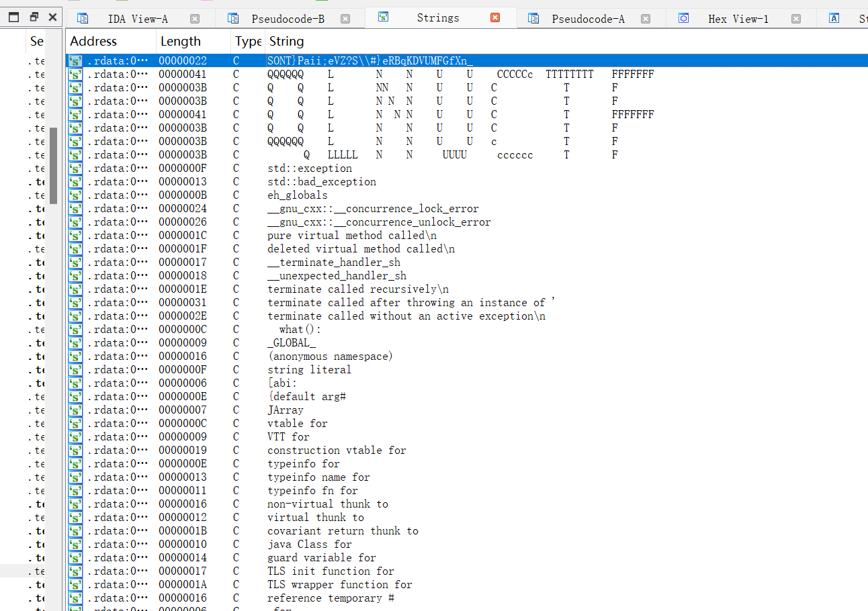
Task: Sort by the String column header
Action: [287, 42]
